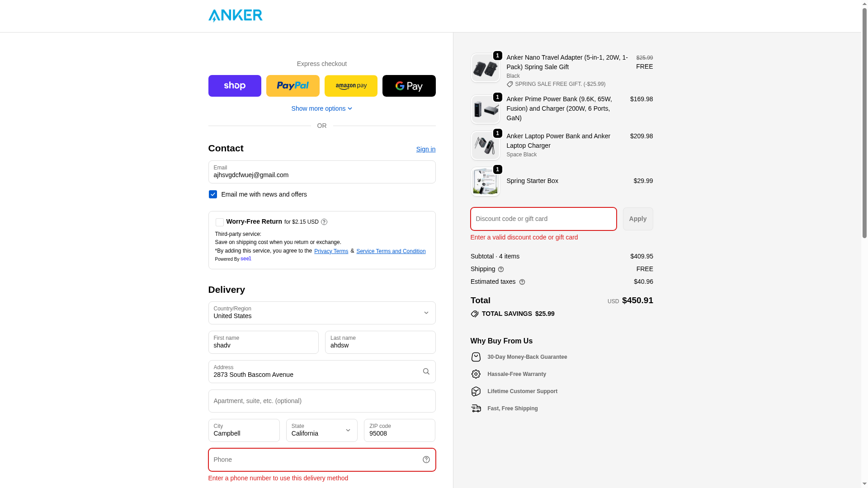Enable the Worry-Free Return checkbox

[219, 222]
